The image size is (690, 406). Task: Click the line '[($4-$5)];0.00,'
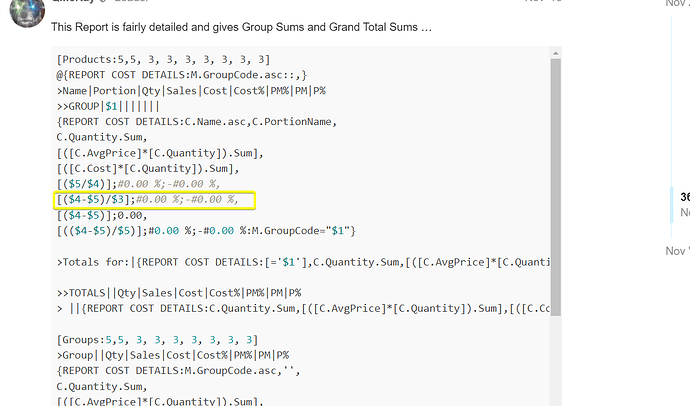coord(102,216)
